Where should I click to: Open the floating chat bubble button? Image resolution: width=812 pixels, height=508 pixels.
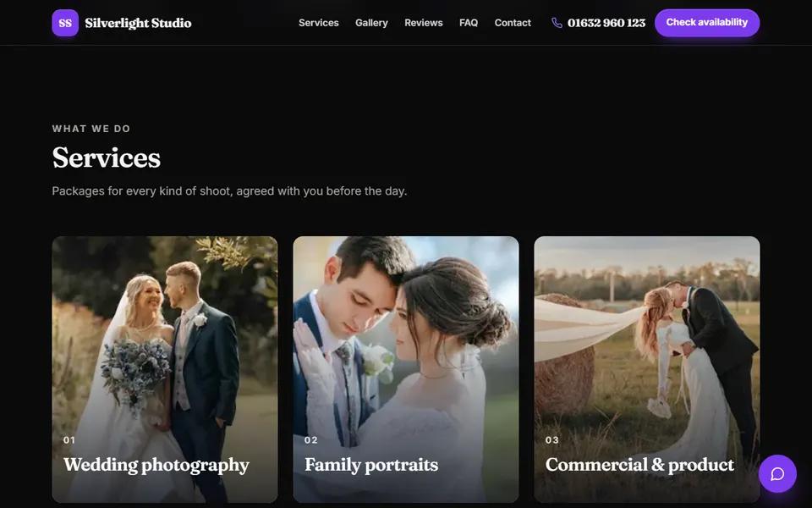tap(777, 474)
